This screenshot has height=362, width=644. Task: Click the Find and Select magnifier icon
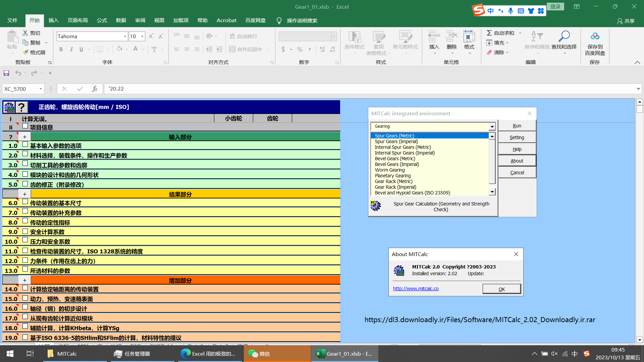(x=564, y=36)
